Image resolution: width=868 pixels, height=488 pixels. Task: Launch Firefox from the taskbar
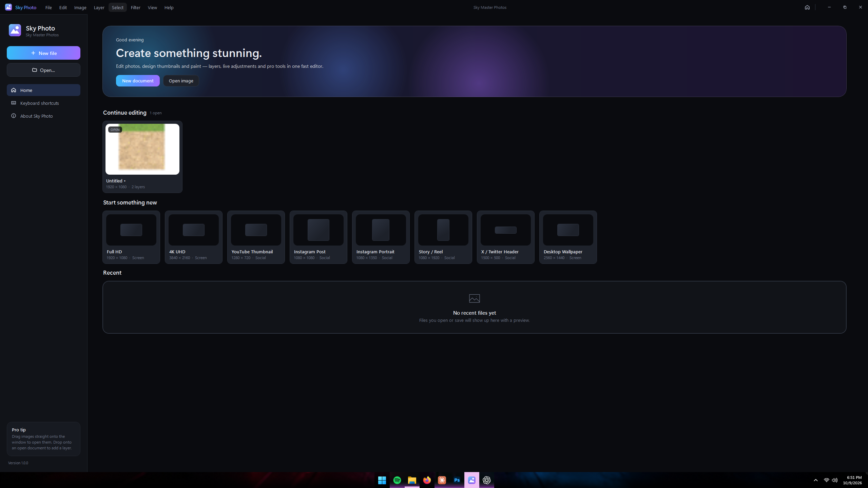click(x=427, y=480)
